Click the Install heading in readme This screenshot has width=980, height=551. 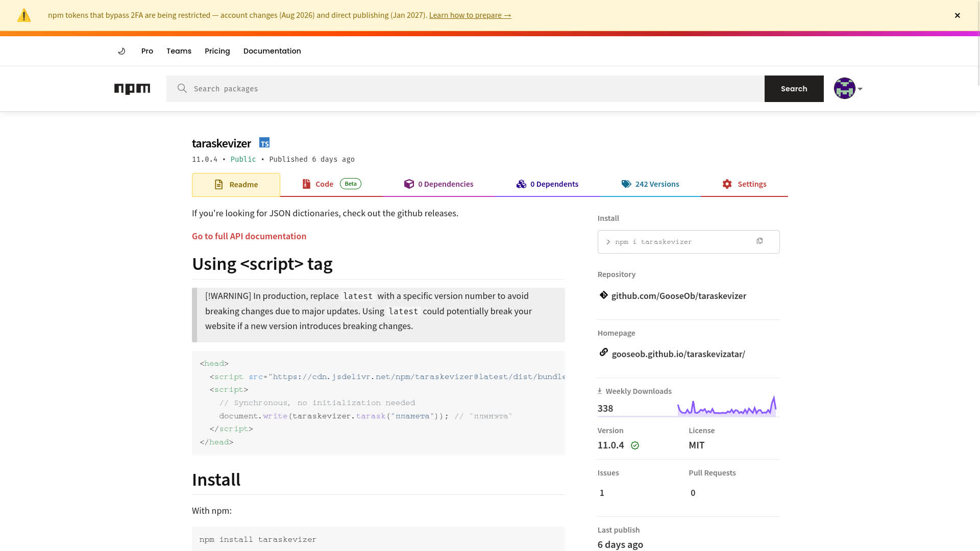pyautogui.click(x=216, y=480)
